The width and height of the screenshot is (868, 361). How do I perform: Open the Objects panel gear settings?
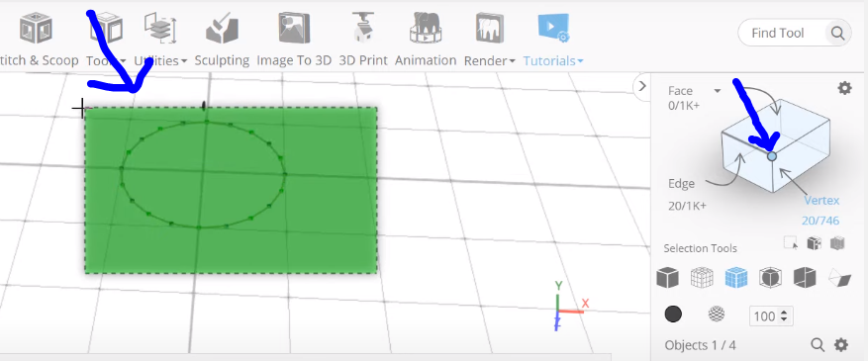841,345
